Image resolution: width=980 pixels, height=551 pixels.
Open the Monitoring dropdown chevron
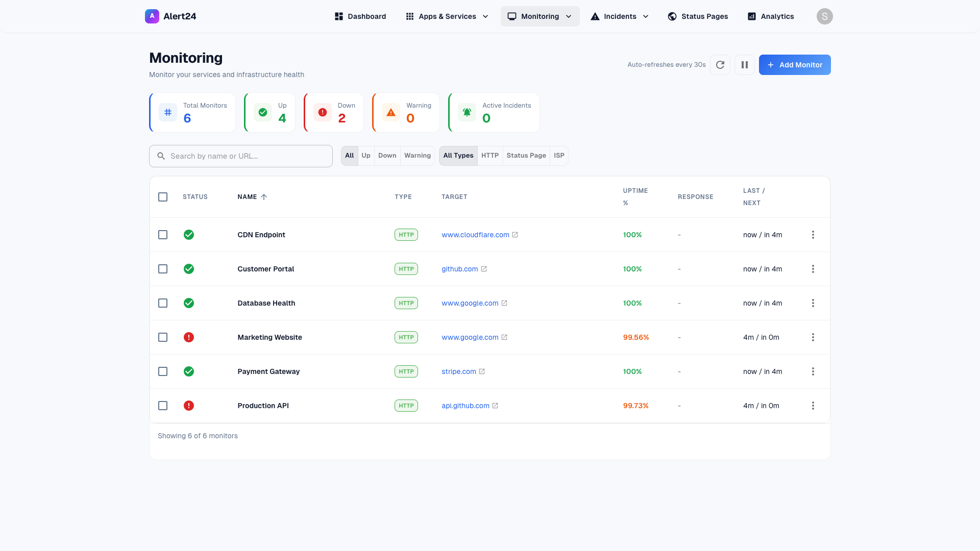click(x=570, y=16)
